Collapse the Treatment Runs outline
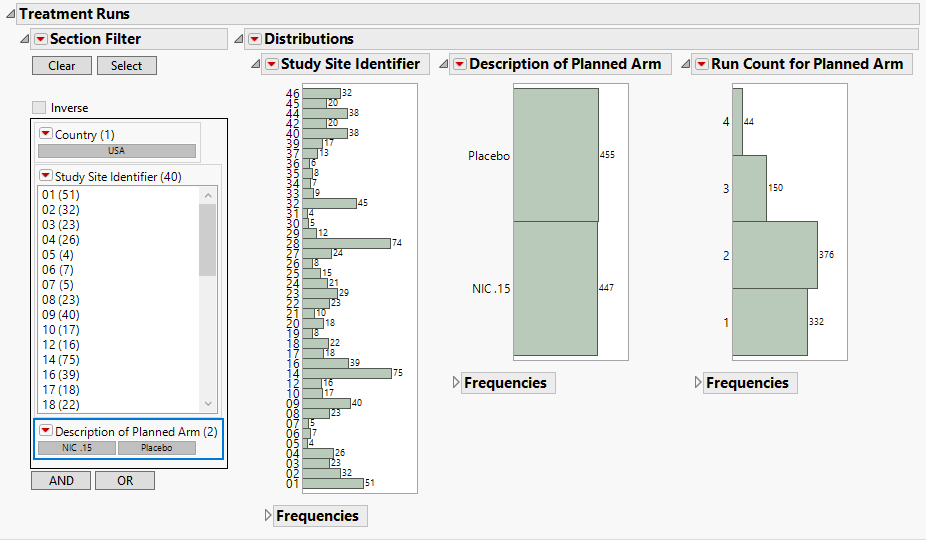 [10, 15]
